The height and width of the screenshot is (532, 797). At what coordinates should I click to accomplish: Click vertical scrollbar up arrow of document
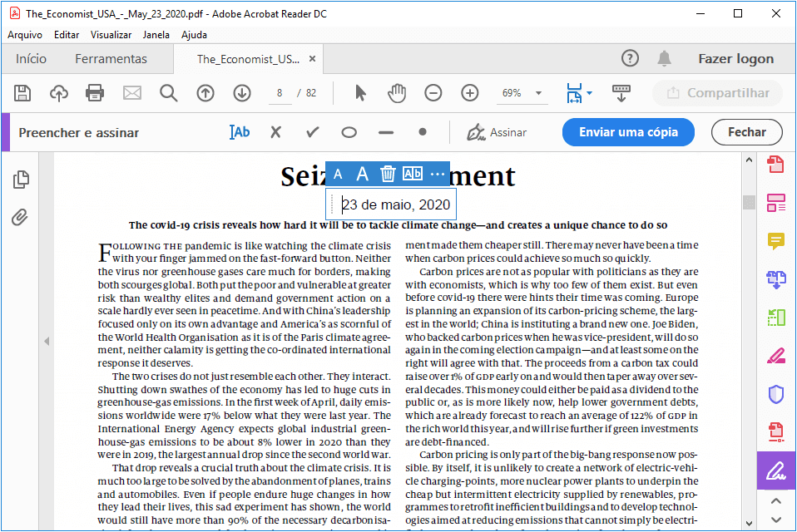point(749,160)
